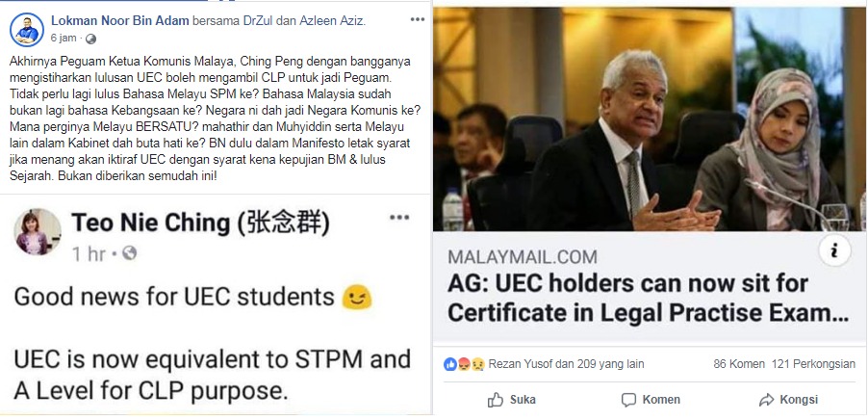Open the 6 jam post timestamp
Screen dimensions: 868x420
64,39
